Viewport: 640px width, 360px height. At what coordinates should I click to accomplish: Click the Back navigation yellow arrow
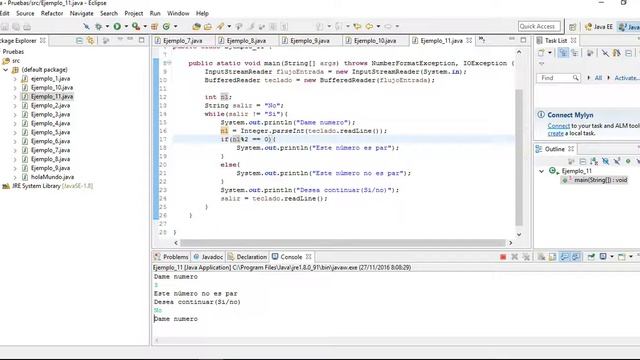pos(369,27)
